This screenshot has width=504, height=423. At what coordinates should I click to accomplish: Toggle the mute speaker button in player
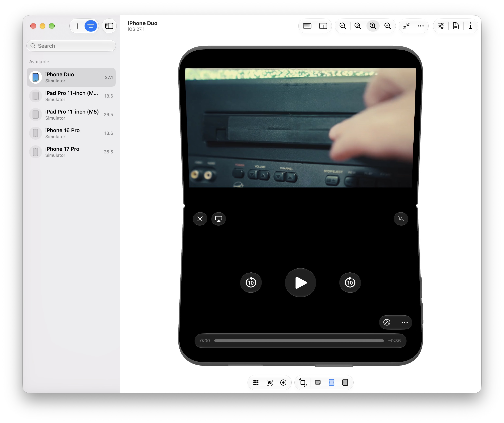coord(401,219)
